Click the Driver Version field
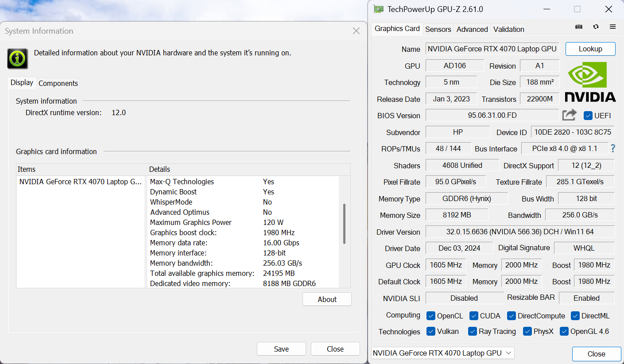Image resolution: width=624 pixels, height=364 pixels. [520, 232]
